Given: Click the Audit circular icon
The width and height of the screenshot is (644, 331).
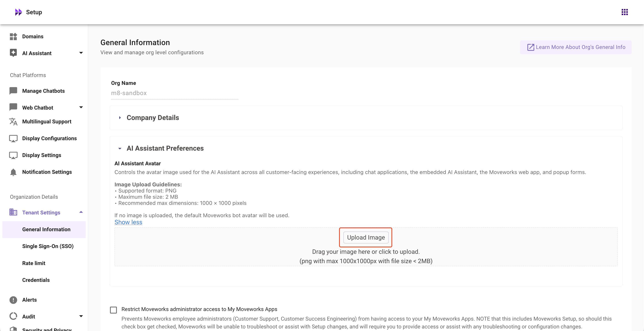Looking at the screenshot, I should pyautogui.click(x=13, y=316).
